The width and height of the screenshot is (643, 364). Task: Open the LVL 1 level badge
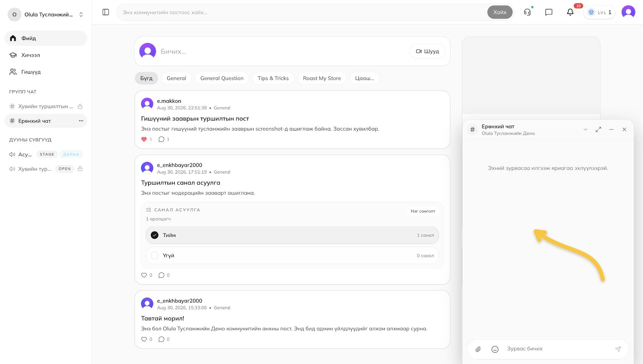(599, 12)
